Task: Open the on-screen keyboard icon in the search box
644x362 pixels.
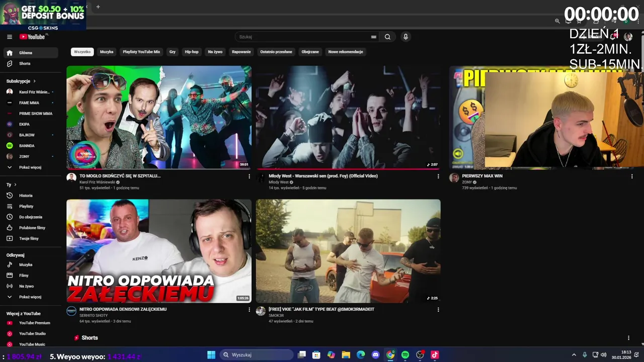Action: click(x=373, y=37)
